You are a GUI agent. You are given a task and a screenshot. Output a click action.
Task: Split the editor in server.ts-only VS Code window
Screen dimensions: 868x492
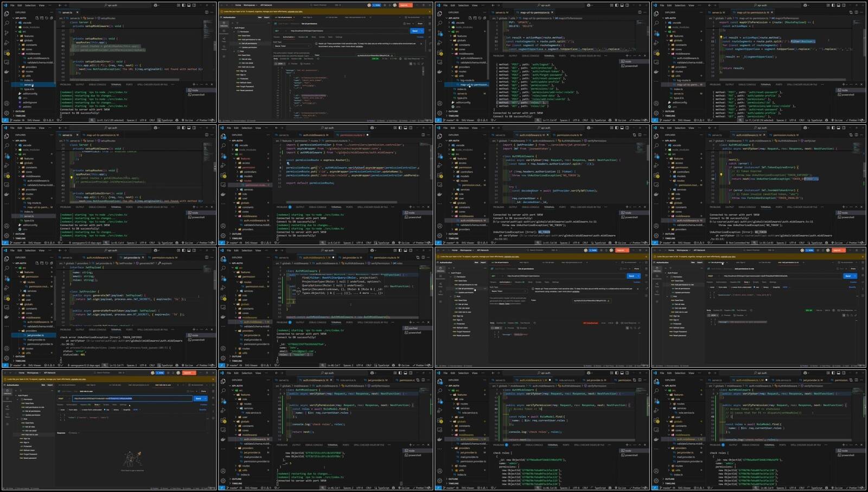[x=207, y=12]
